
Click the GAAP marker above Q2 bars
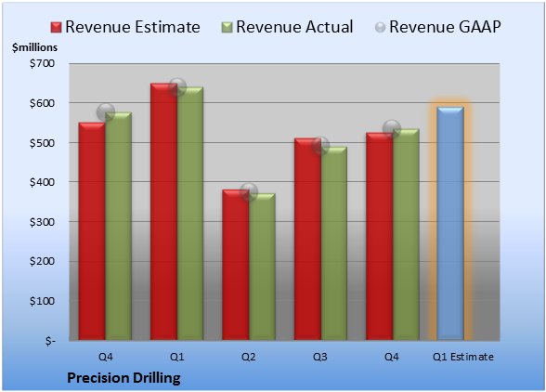pos(249,192)
